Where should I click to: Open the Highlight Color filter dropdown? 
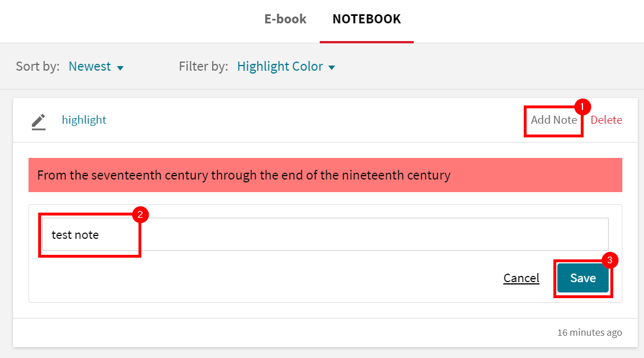[x=279, y=66]
